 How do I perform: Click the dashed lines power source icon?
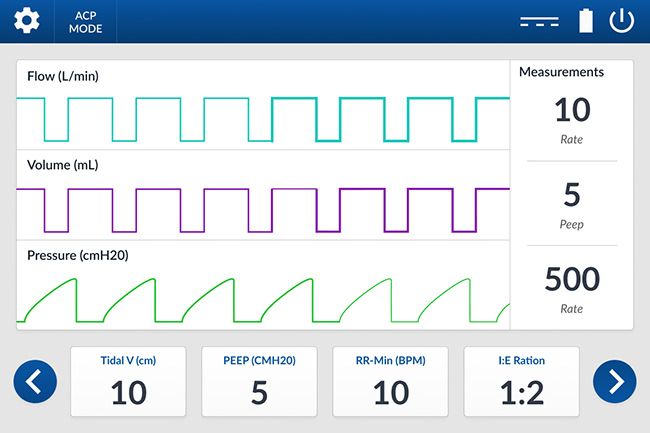[539, 22]
